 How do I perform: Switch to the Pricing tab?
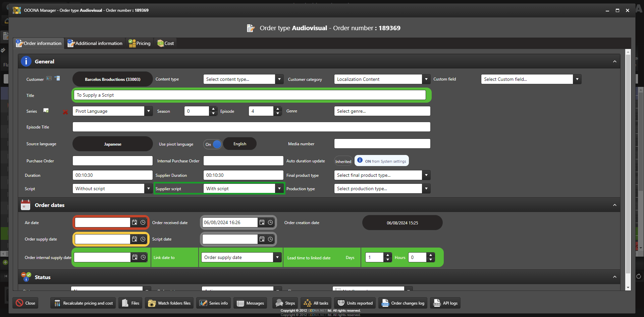[140, 43]
